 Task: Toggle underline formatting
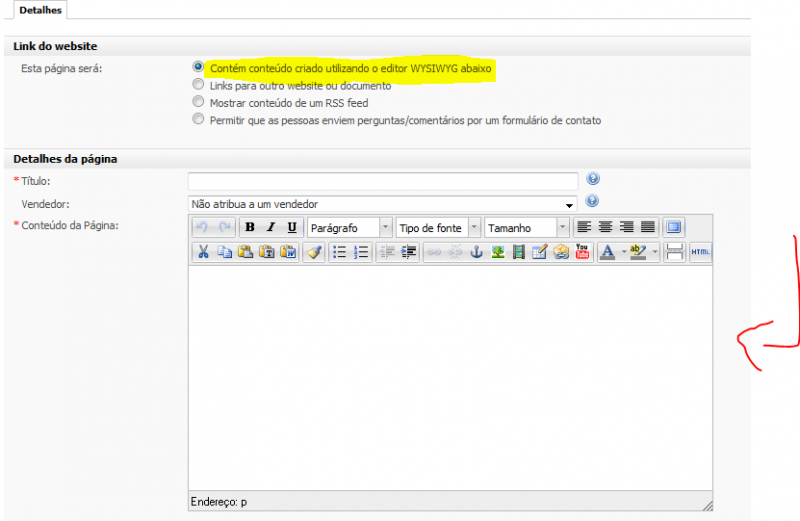coord(292,227)
